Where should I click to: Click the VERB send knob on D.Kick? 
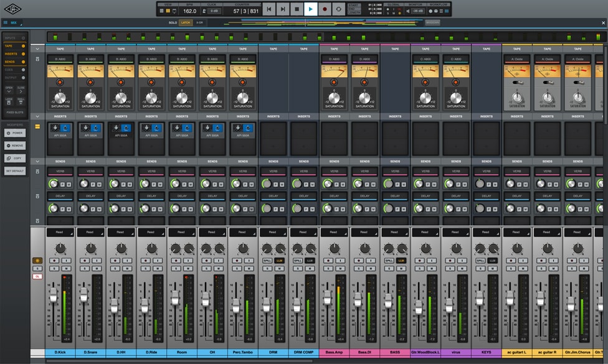[x=53, y=184]
